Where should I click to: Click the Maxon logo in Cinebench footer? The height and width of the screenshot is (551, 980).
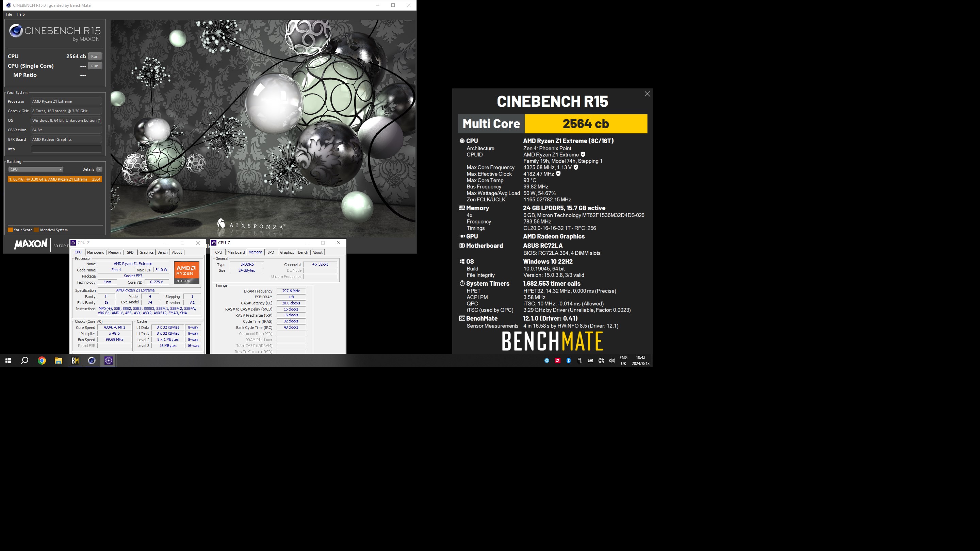coord(30,244)
